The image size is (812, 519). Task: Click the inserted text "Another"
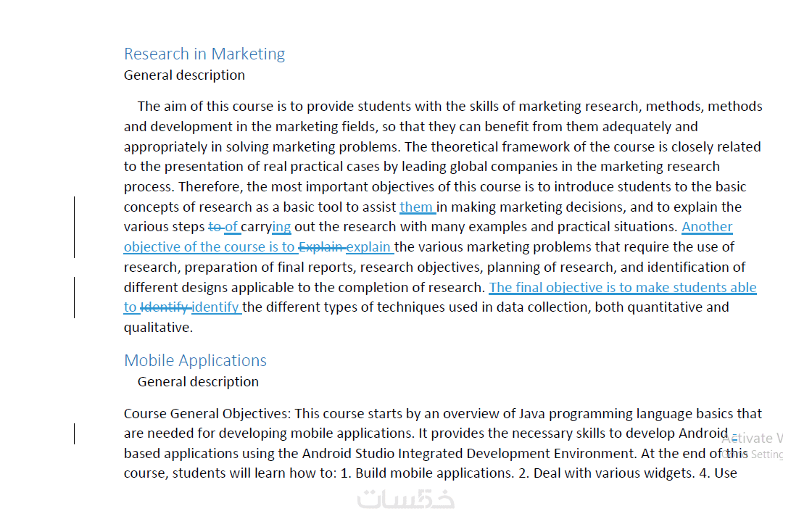coord(707,226)
